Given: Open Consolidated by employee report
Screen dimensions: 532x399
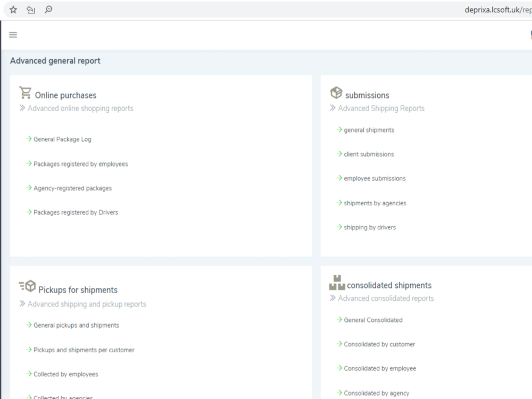Looking at the screenshot, I should [380, 369].
